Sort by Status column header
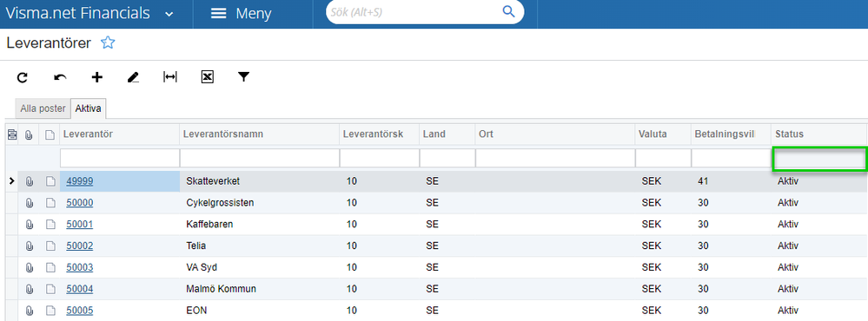The width and height of the screenshot is (868, 321). point(818,134)
